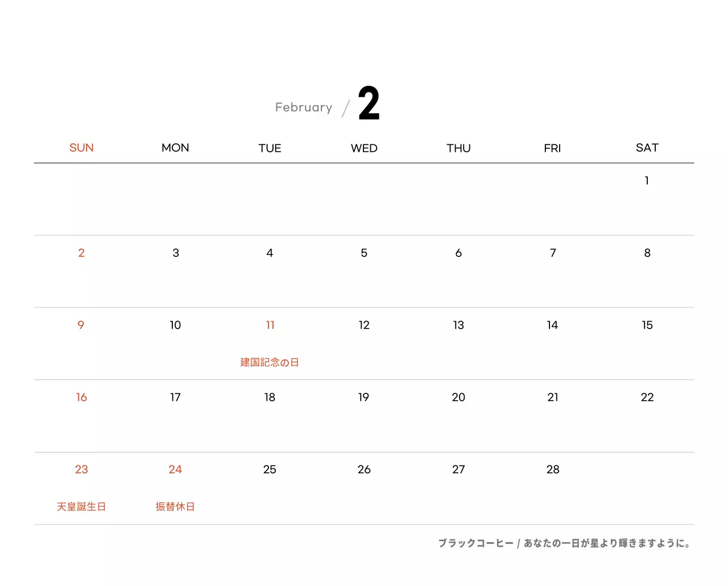Click the date 11 holiday cell

[270, 325]
